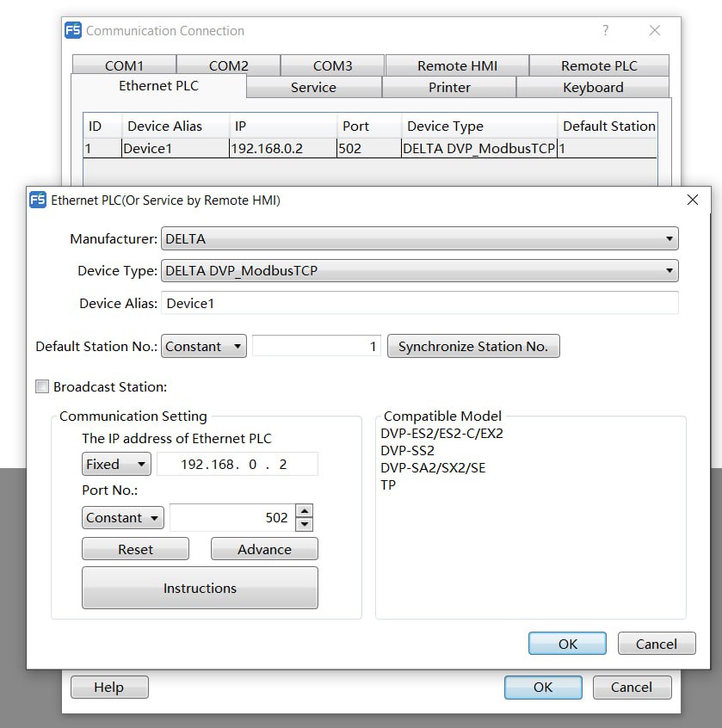Click the Device Alias input field

pos(420,303)
